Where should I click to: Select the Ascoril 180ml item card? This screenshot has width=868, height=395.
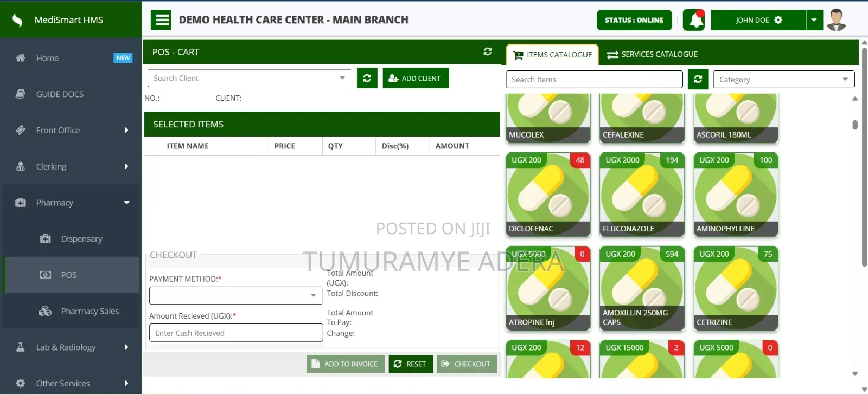[x=736, y=118]
